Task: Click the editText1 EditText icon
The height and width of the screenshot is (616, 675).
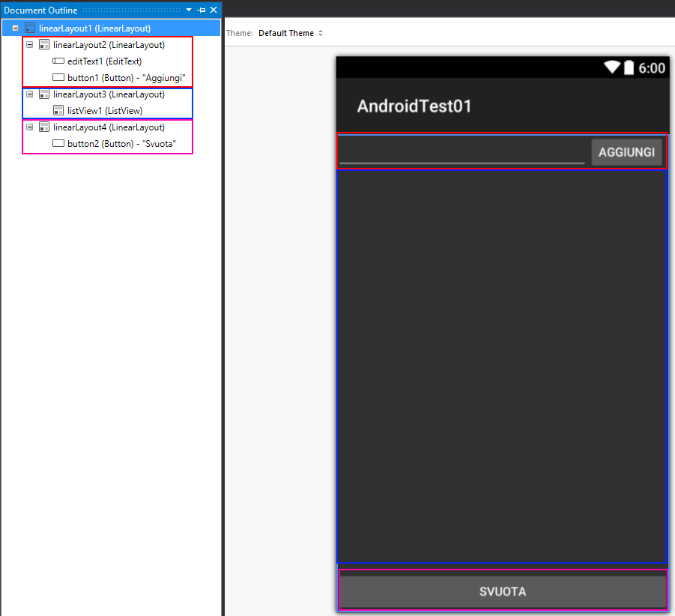Action: point(58,61)
